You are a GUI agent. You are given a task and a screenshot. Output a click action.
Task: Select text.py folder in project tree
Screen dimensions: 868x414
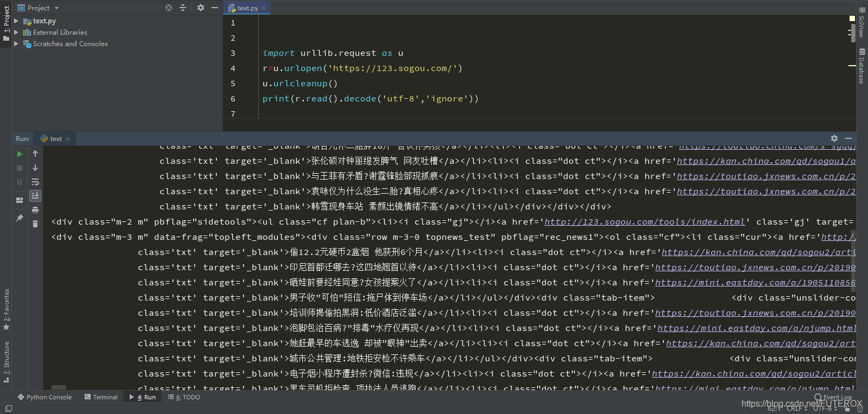[44, 21]
